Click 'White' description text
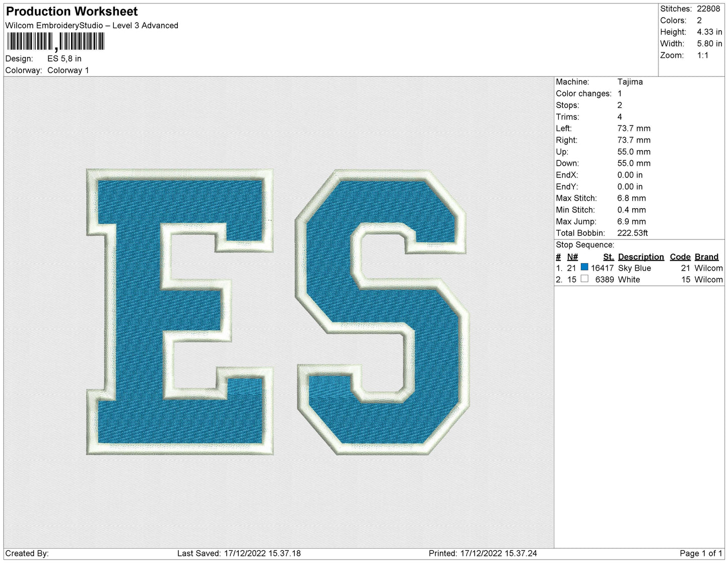The height and width of the screenshot is (563, 728). pyautogui.click(x=629, y=280)
